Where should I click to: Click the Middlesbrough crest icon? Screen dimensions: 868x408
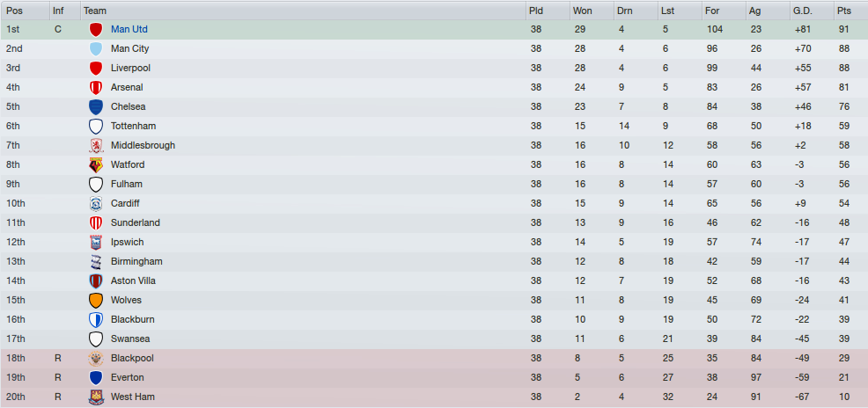96,145
